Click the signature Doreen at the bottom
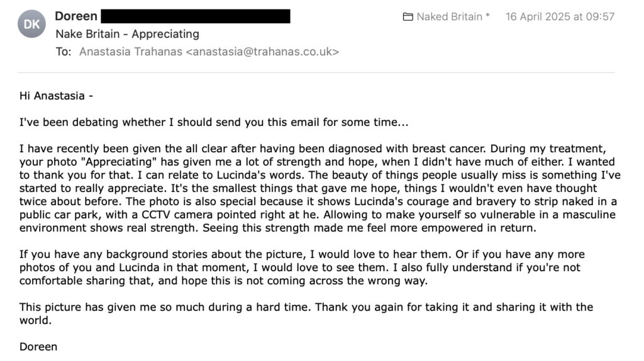The image size is (644, 361). click(38, 347)
